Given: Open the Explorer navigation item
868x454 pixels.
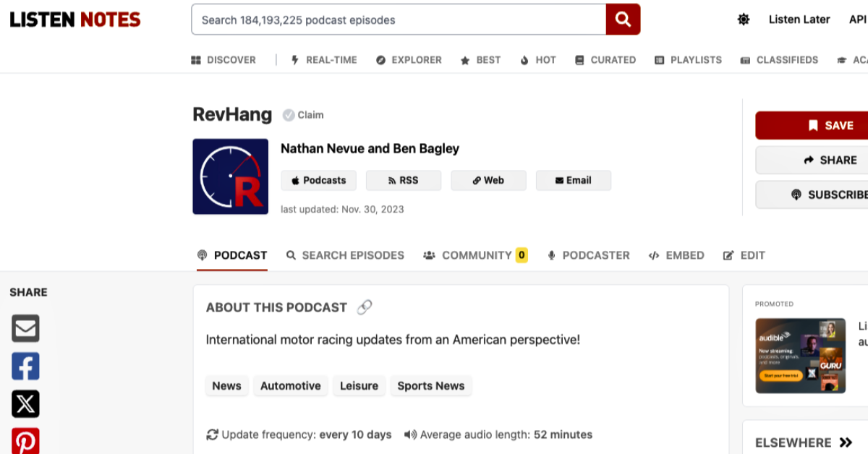Looking at the screenshot, I should 409,60.
